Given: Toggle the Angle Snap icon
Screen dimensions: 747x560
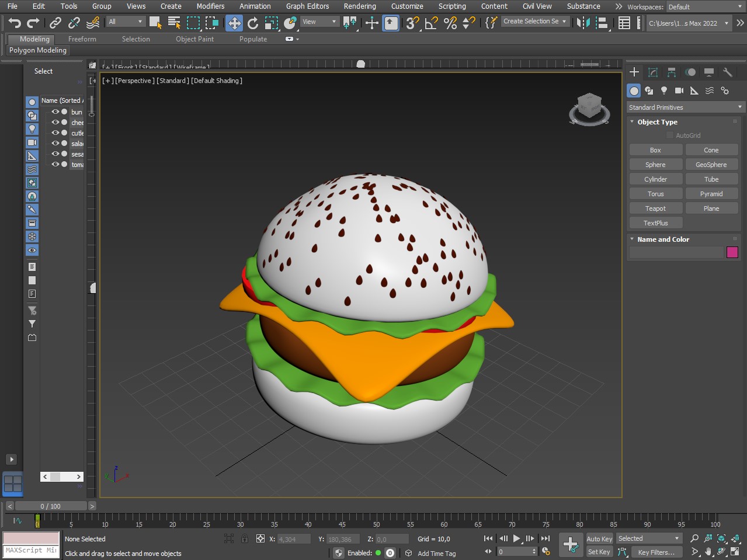Looking at the screenshot, I should [x=432, y=23].
